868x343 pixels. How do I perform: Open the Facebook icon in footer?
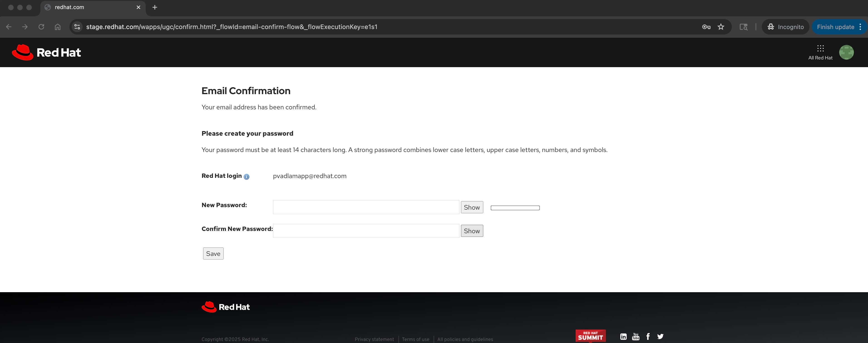(x=648, y=336)
